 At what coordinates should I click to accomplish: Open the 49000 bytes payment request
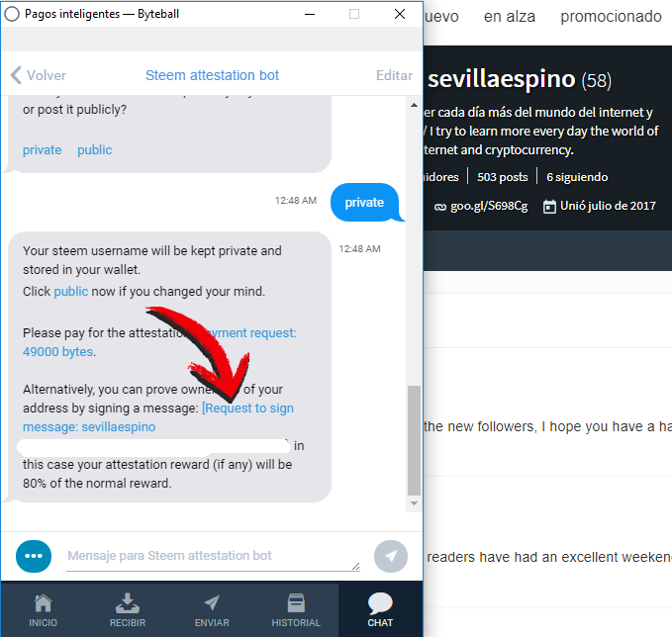(57, 352)
